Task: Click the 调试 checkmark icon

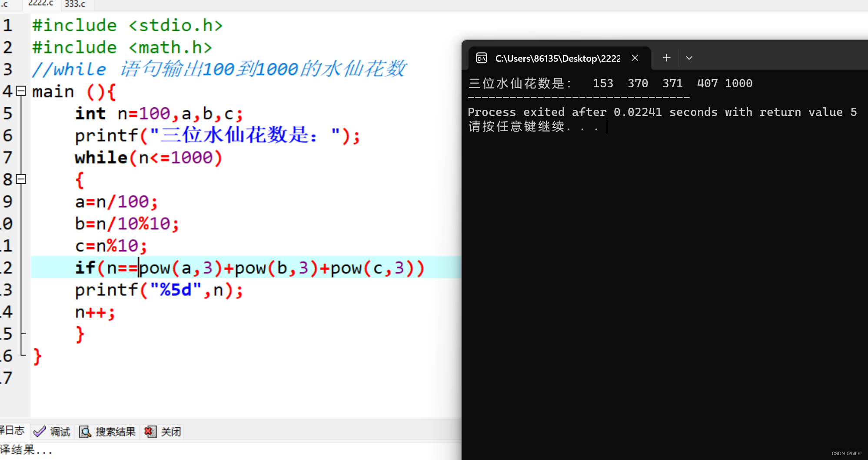Action: click(40, 431)
